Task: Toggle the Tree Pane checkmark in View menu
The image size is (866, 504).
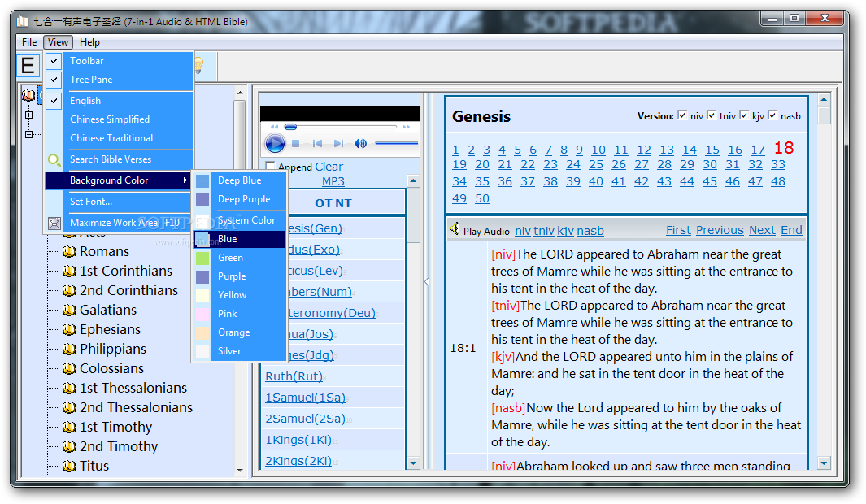Action: click(54, 80)
